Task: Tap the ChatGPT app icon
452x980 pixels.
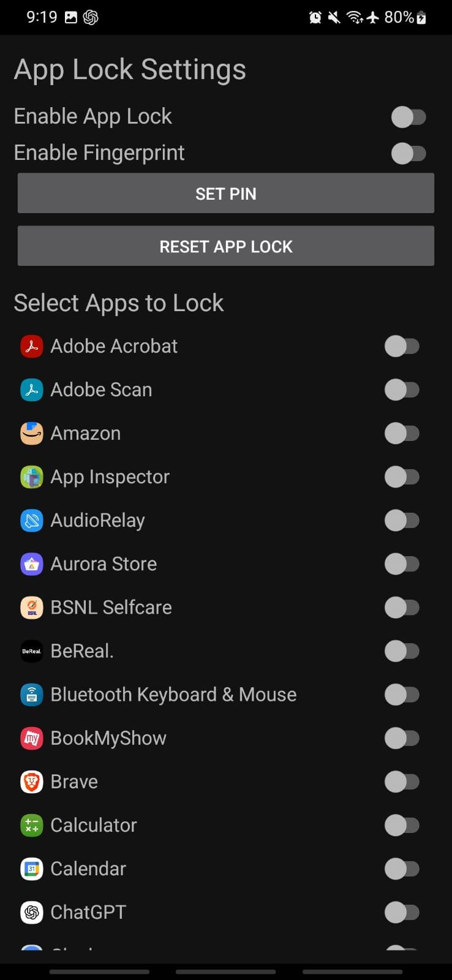Action: click(x=32, y=912)
